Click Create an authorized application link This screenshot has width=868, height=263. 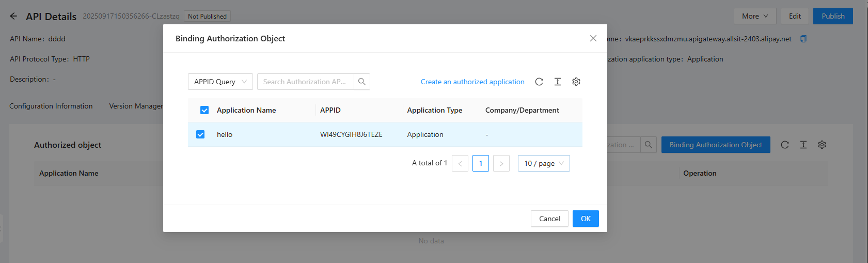click(472, 82)
